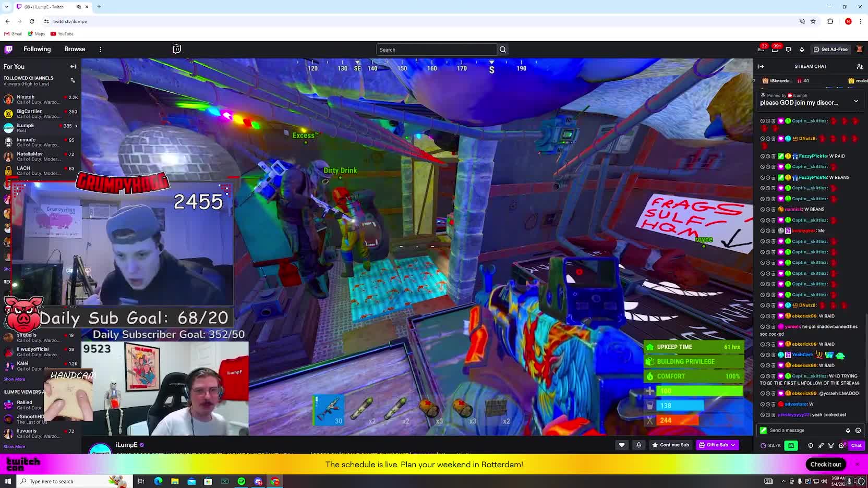Image resolution: width=868 pixels, height=488 pixels.
Task: Collapse the For You sidebar
Action: click(73, 67)
